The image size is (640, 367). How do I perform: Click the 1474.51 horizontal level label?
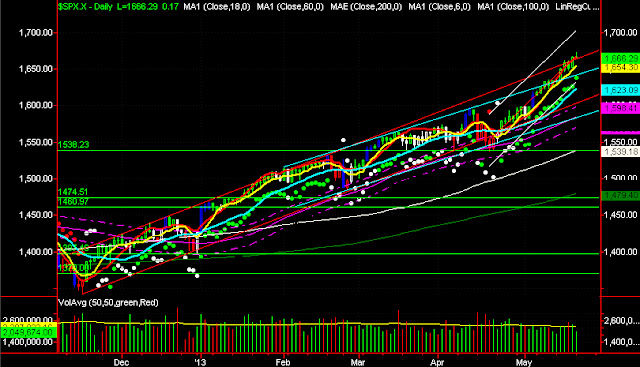tap(73, 192)
